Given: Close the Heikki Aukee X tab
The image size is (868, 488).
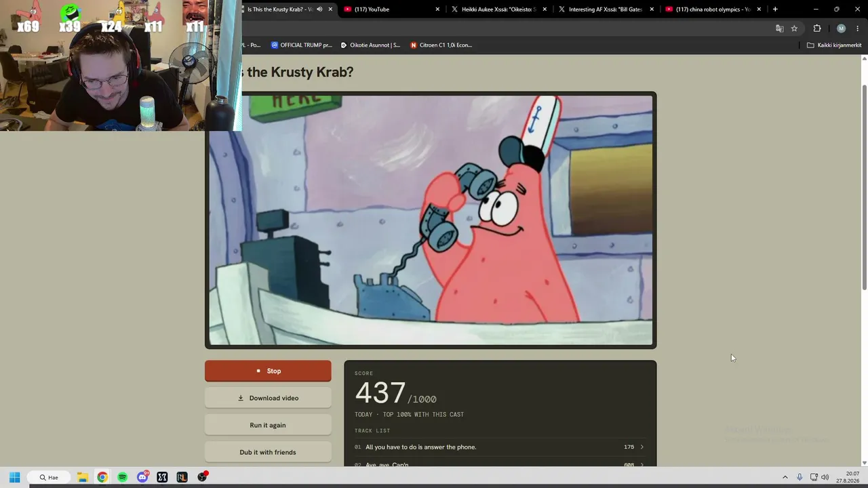Looking at the screenshot, I should pos(545,9).
